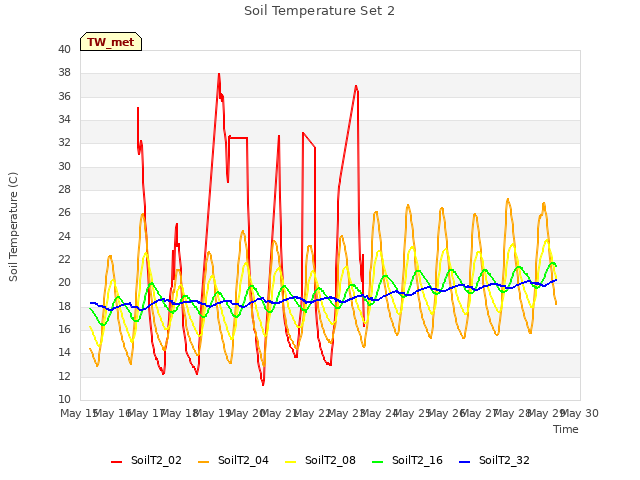
Task: Click the y-axis tick label 26
Action: coord(64,213)
